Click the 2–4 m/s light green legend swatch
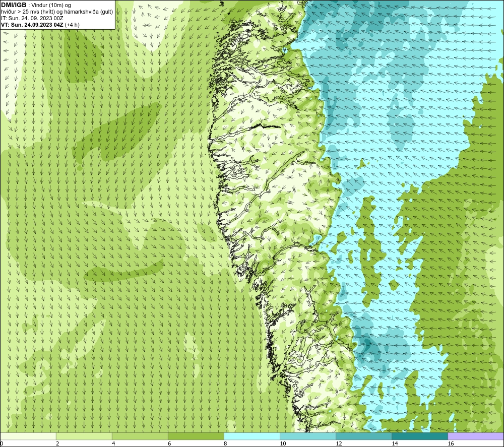The image size is (504, 447). point(84,436)
